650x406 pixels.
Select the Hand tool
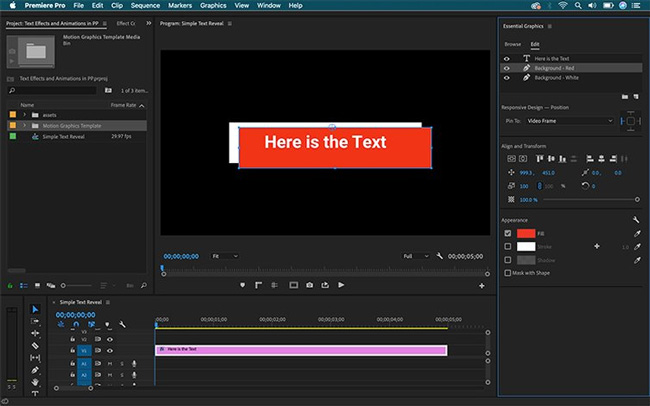coord(35,382)
